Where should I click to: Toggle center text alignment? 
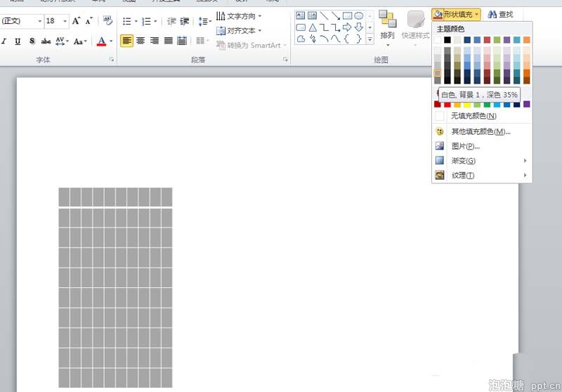(140, 41)
